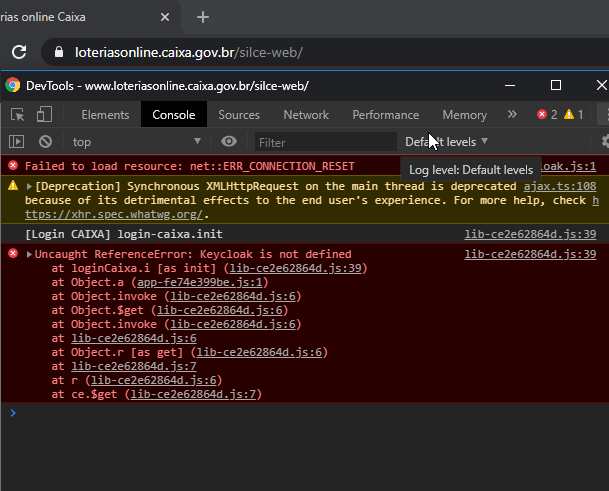Maximize the DevTools window

[556, 85]
